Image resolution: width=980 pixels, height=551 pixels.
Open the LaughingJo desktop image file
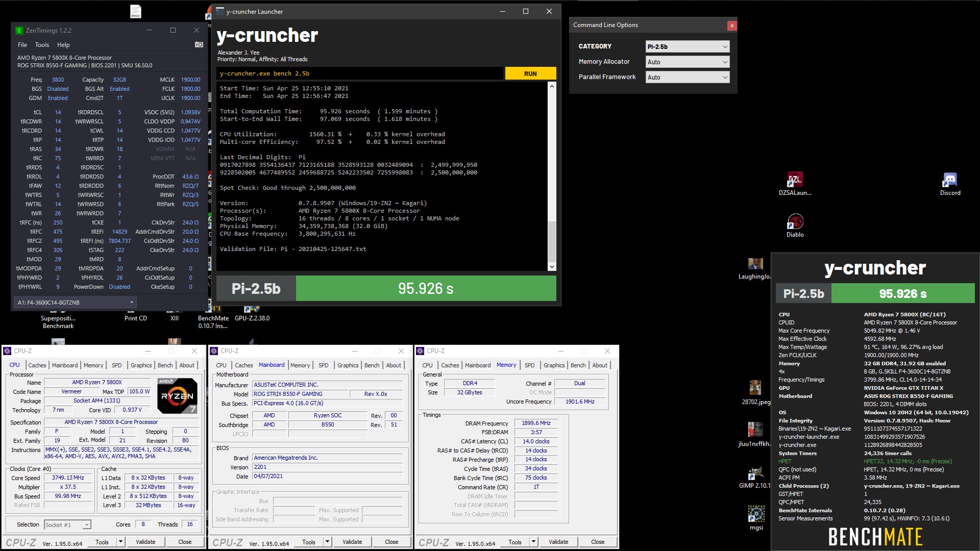[755, 269]
